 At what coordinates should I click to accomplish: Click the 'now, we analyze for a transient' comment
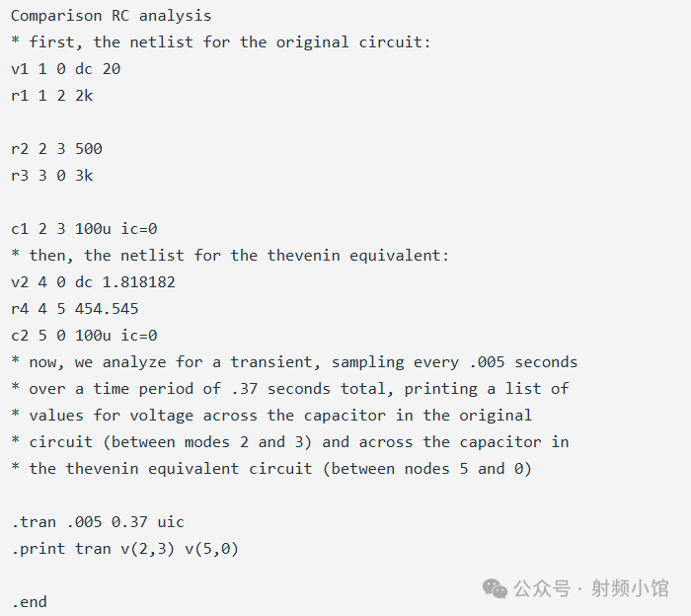[x=294, y=362]
